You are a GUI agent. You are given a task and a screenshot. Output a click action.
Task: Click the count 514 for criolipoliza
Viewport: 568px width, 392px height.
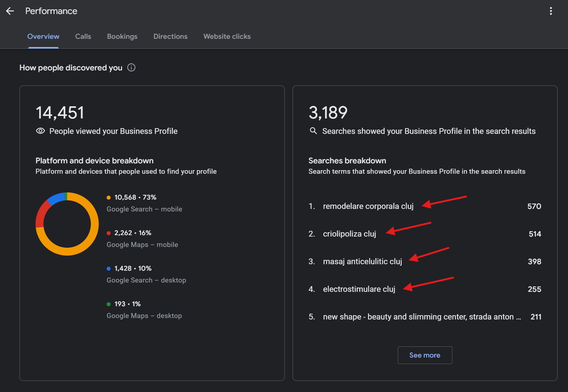535,234
